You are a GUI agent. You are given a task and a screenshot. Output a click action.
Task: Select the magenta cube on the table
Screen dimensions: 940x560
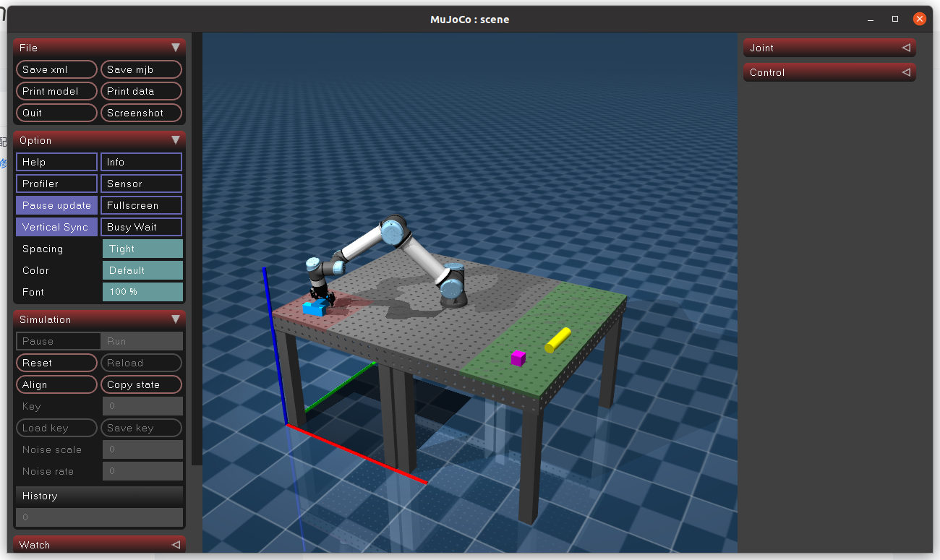(x=518, y=358)
